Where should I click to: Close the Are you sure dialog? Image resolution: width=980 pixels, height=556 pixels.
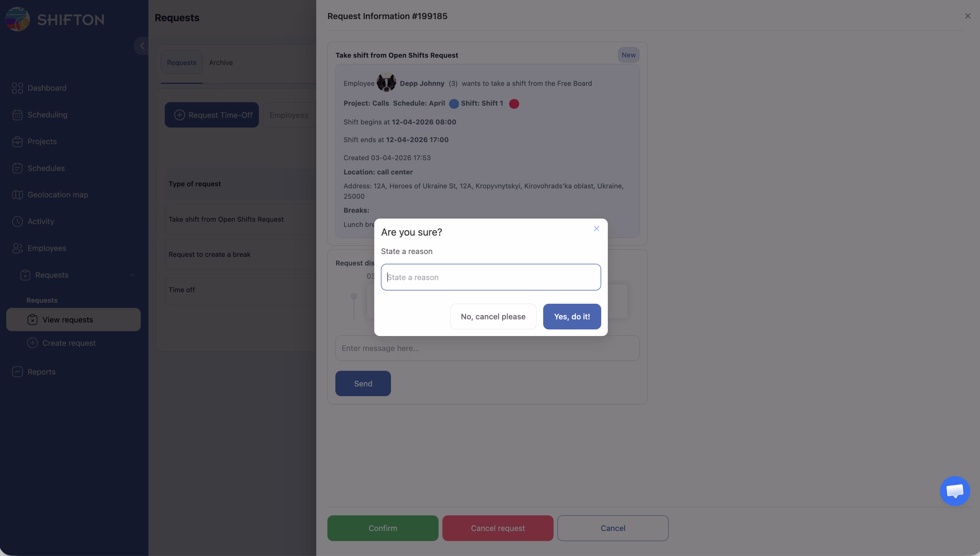[596, 229]
